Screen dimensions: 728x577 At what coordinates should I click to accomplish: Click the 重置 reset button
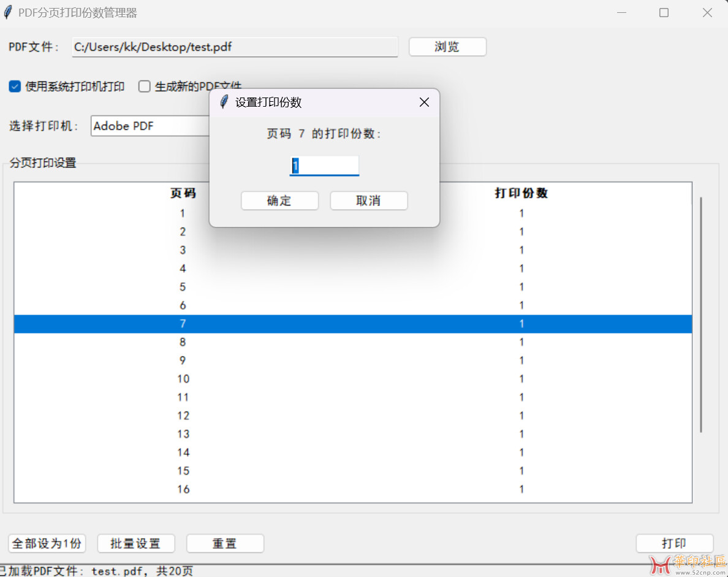click(225, 543)
